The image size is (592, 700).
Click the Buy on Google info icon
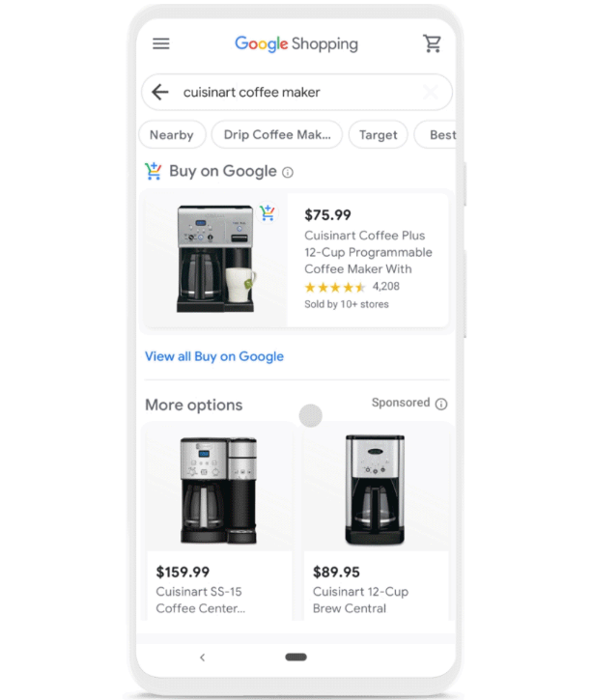pos(288,172)
